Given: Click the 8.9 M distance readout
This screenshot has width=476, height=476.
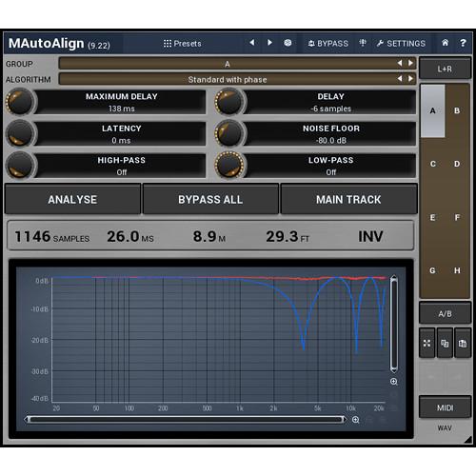Looking at the screenshot, I should pos(209,237).
